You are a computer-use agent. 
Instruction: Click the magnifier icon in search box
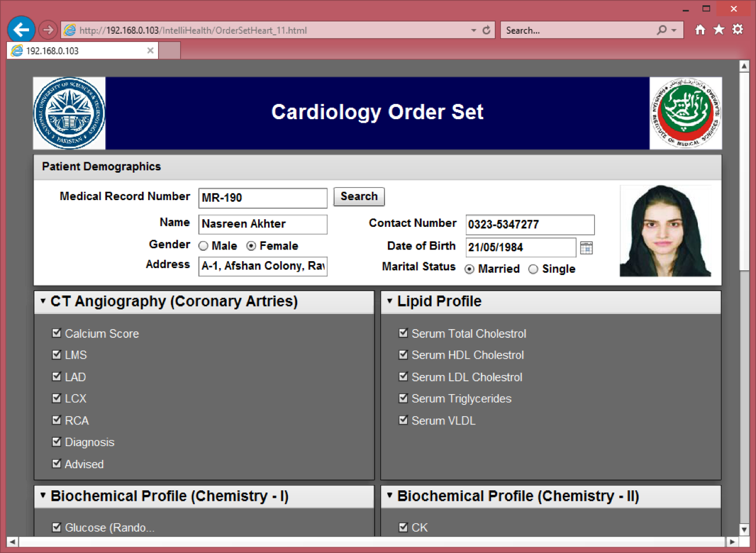[x=662, y=30]
